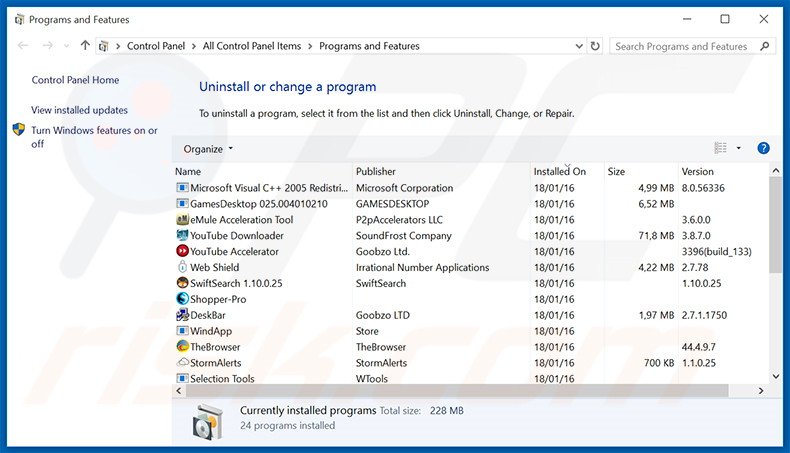Go to Control Panel breadcrumb
The image size is (790, 453).
click(156, 46)
